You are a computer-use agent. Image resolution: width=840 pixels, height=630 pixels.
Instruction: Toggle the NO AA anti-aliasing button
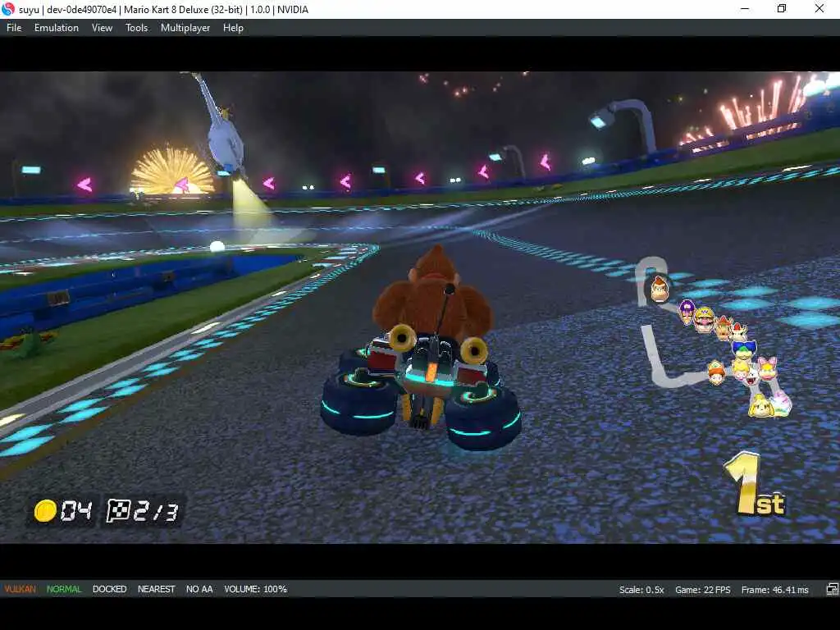coord(199,589)
